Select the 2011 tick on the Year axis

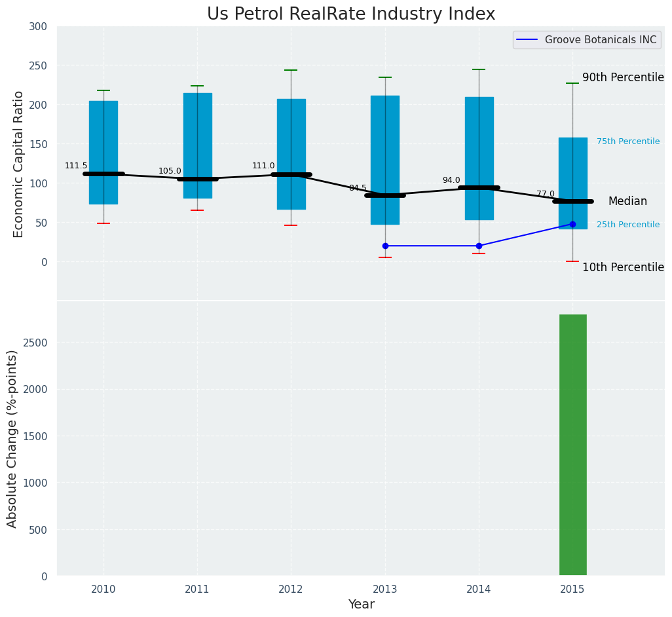tap(197, 589)
